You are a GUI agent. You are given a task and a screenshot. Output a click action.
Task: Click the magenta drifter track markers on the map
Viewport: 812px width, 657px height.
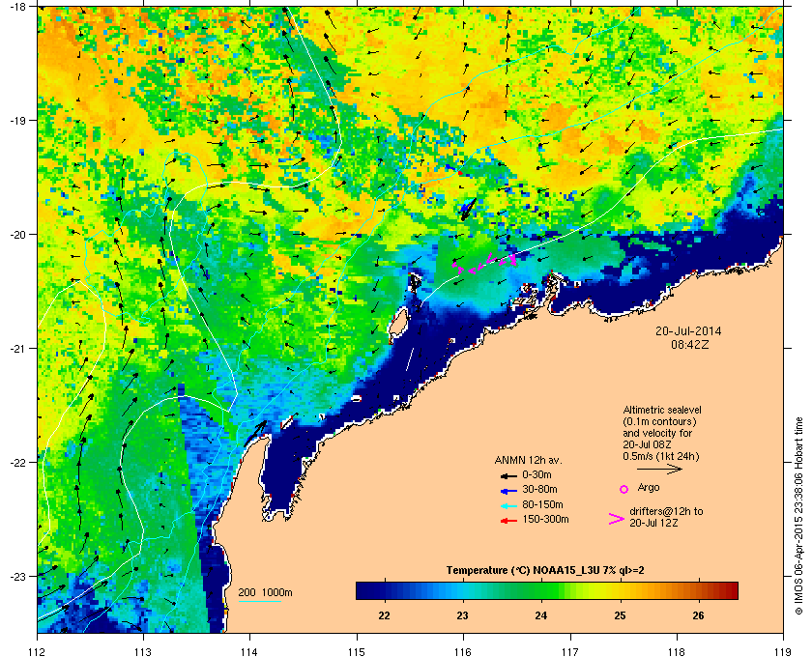[484, 263]
